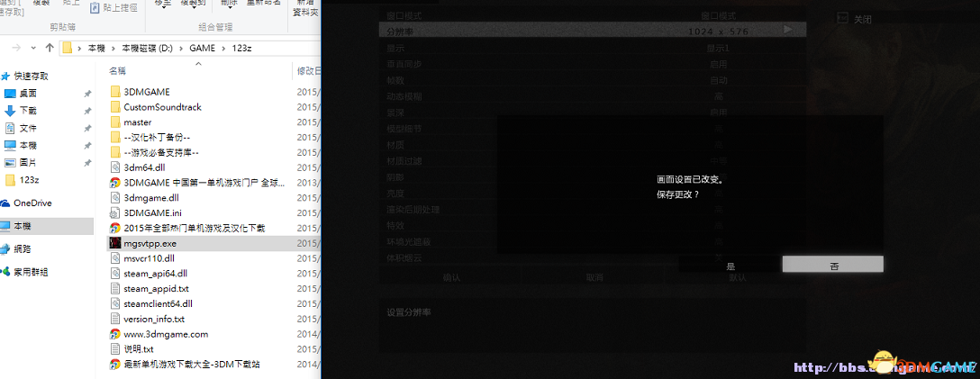Viewport: 980px width, 379px height.
Task: Click the dimmed 取消 button
Action: click(x=594, y=278)
